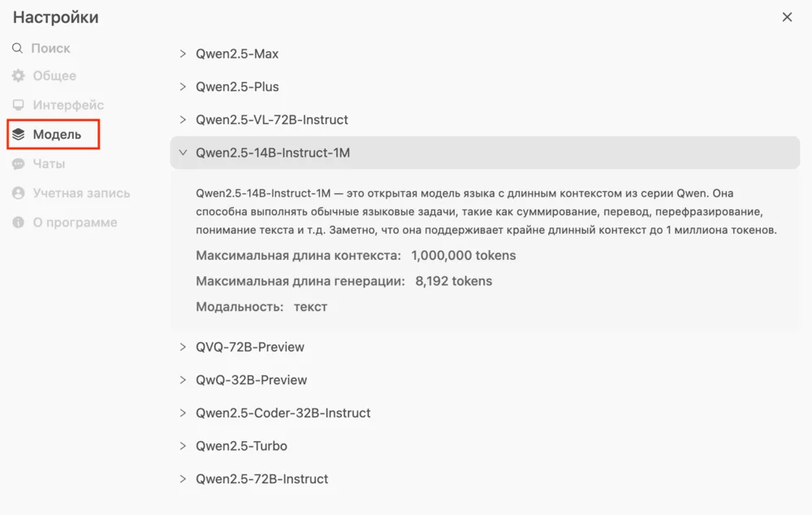Click the info icon beside О программе
Viewport: 812px width, 515px height.
click(19, 223)
